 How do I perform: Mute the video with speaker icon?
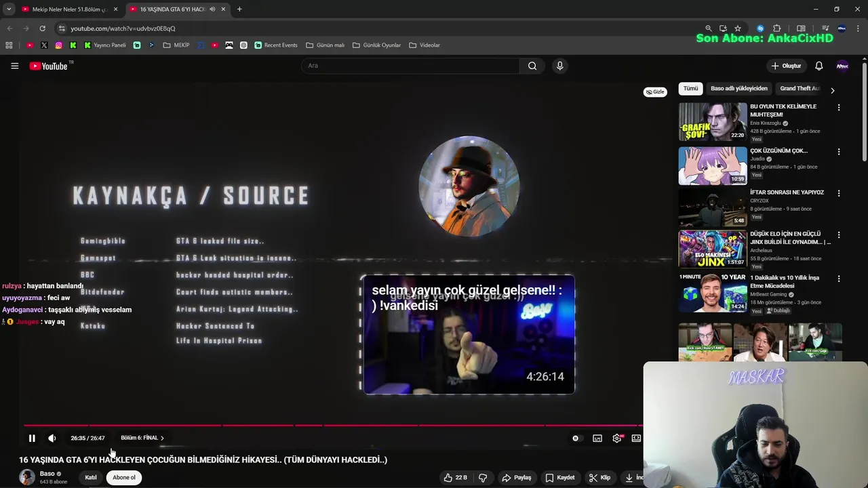click(52, 438)
